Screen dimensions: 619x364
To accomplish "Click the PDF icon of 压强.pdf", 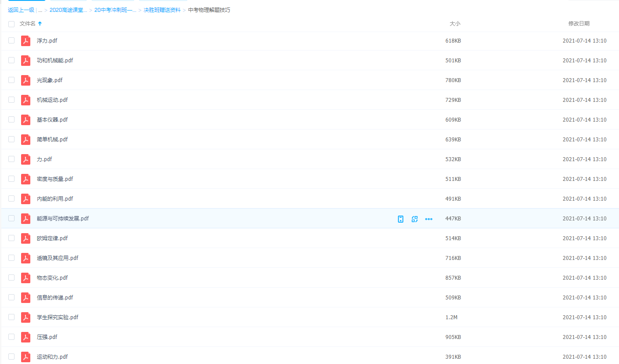I will [26, 337].
